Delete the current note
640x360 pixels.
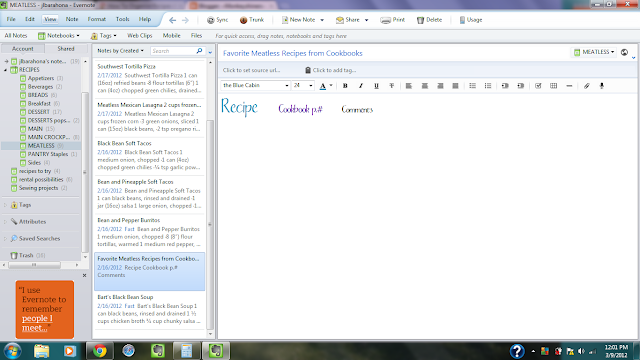tap(429, 20)
